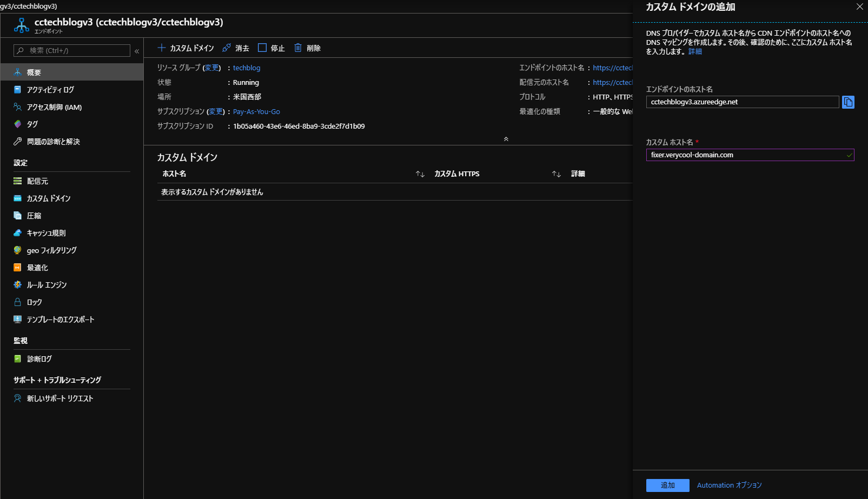The height and width of the screenshot is (499, 868).
Task: Open アクティビティ ログ in sidebar
Action: coord(50,90)
